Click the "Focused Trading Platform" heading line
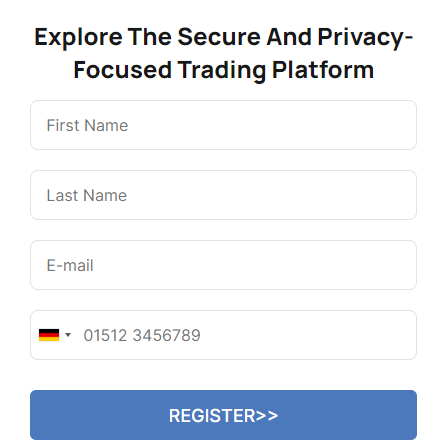Screen dimensions: 447x447 tap(224, 70)
